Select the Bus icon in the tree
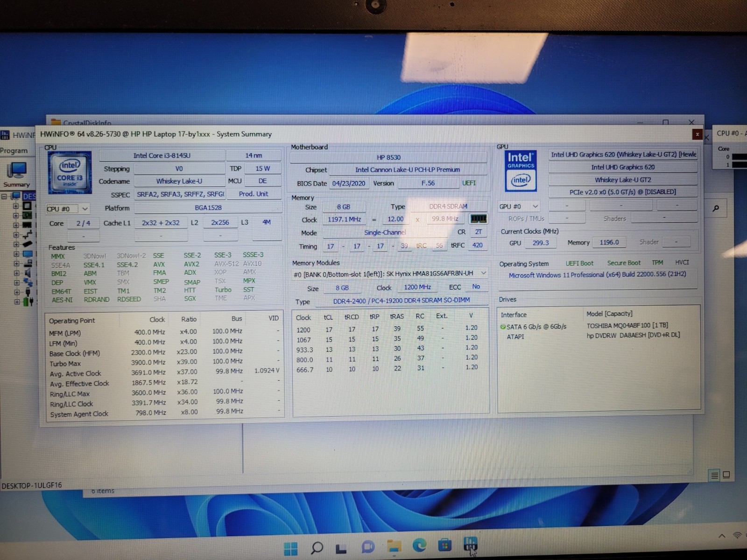Image resolution: width=747 pixels, height=560 pixels. point(27,235)
